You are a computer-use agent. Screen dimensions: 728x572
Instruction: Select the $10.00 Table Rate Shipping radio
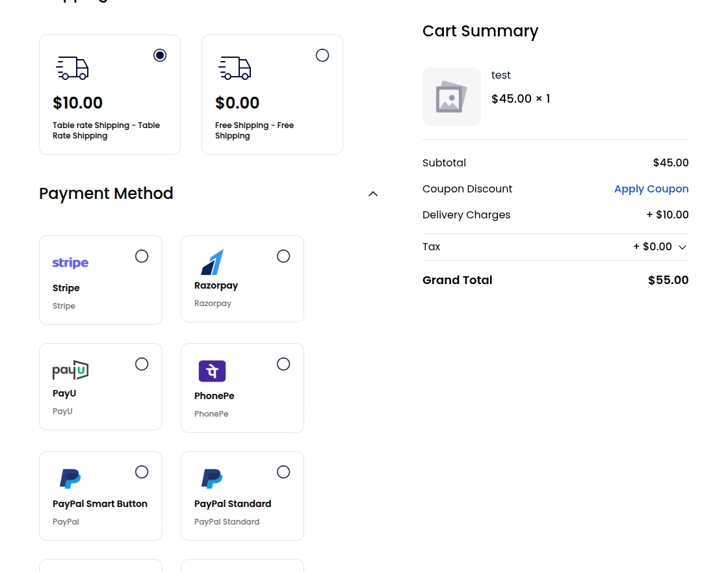click(160, 55)
